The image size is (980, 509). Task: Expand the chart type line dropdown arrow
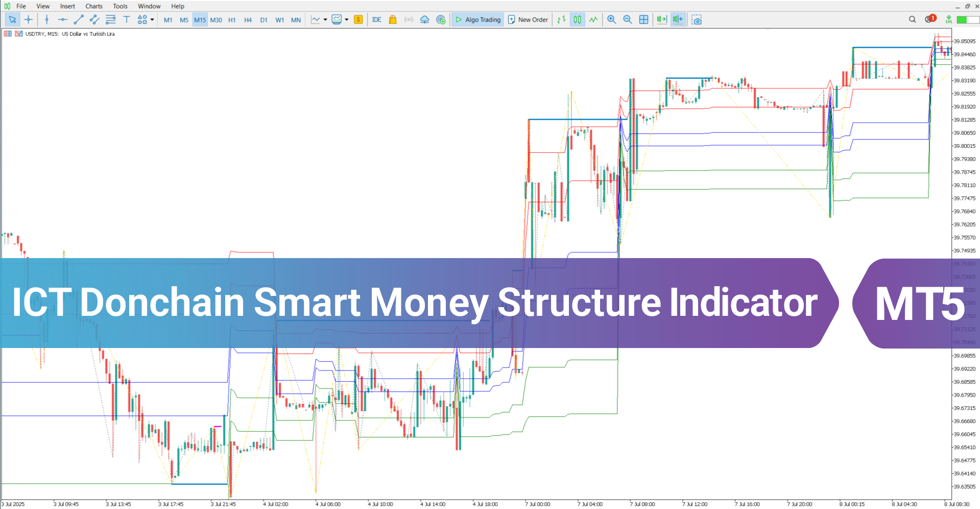(325, 20)
